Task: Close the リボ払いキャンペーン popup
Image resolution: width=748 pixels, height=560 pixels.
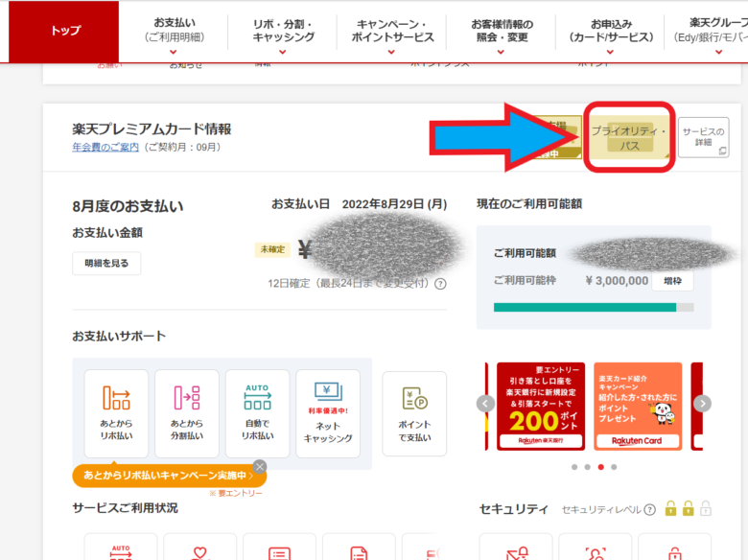Action: click(260, 467)
